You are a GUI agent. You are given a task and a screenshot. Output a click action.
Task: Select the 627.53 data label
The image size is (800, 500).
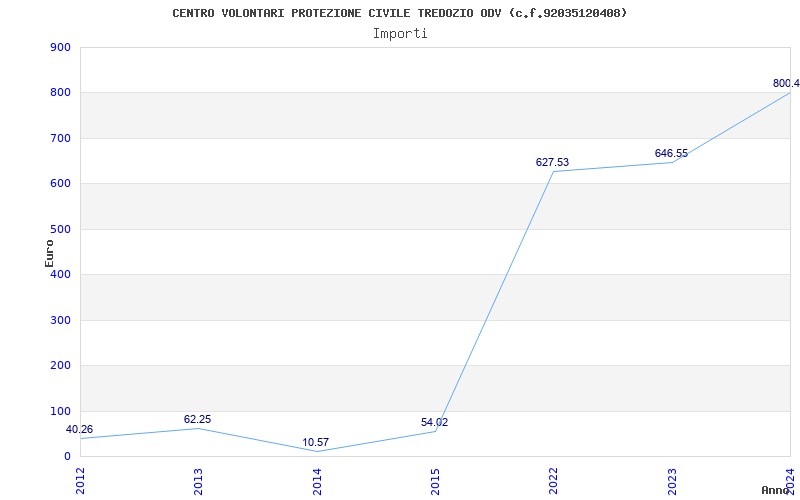coord(552,162)
